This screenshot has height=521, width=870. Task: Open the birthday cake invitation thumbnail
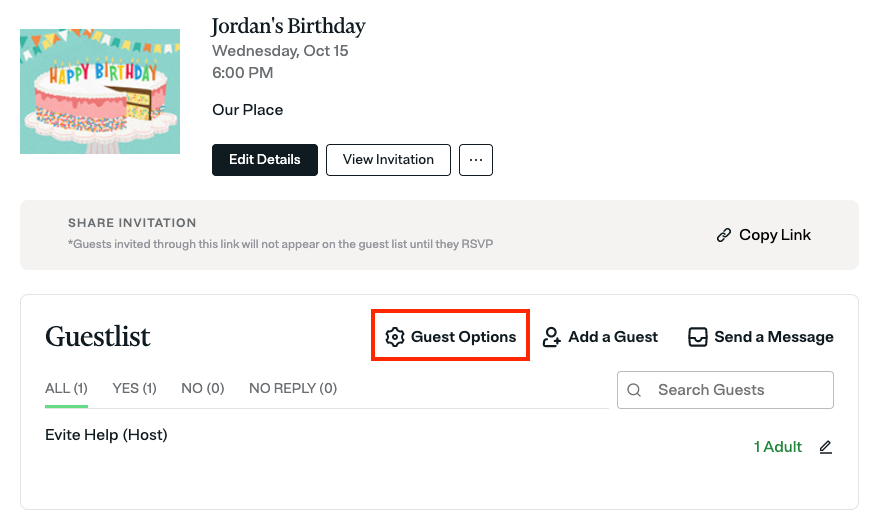(100, 91)
